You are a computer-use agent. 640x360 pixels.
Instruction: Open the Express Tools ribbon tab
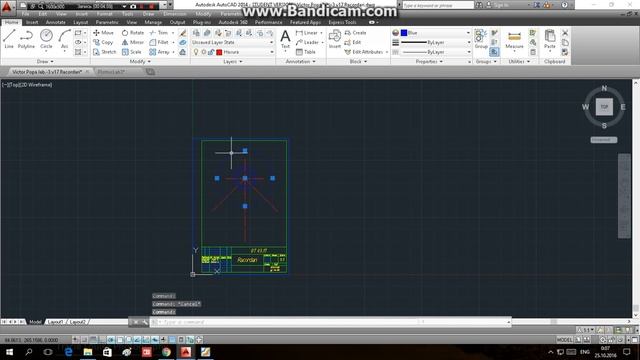342,22
